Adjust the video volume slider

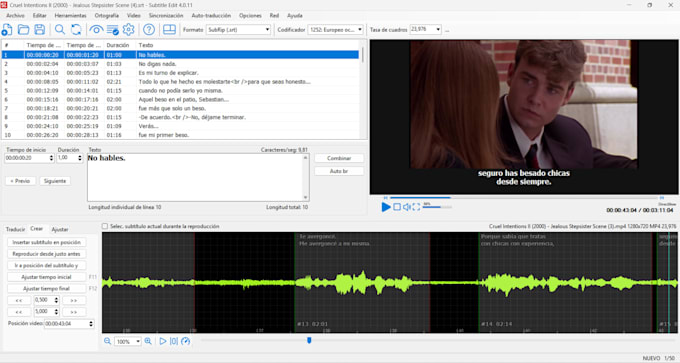[x=437, y=207]
